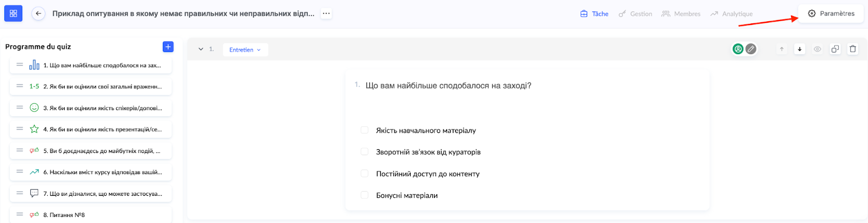Check the 'Якість навчального матеріалу' option
Image resolution: width=868 pixels, height=223 pixels.
(365, 130)
